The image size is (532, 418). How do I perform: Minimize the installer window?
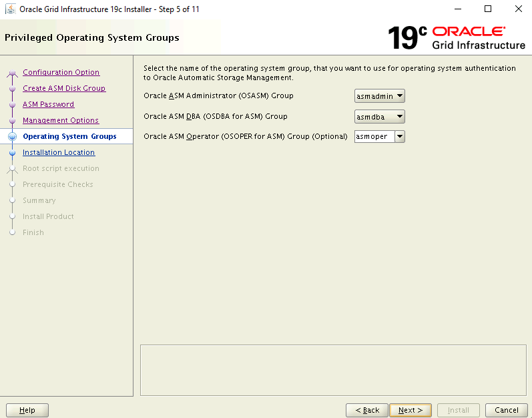(458, 9)
